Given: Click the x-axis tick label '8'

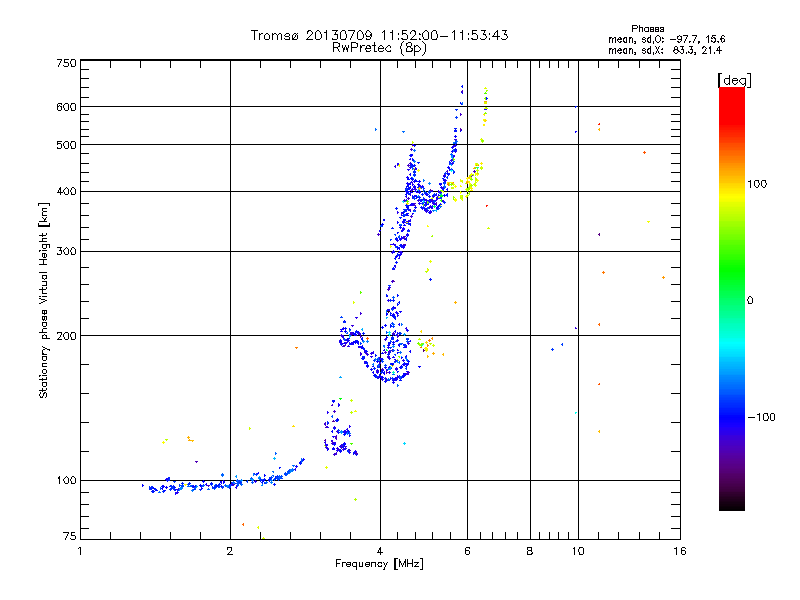Looking at the screenshot, I should click(x=530, y=551).
